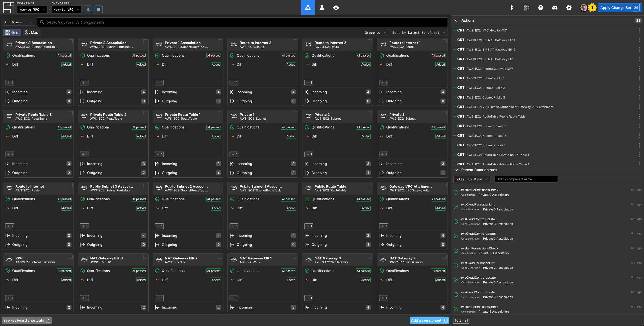This screenshot has width=644, height=326.
Task: Select the Route to Internet 2 checkbox
Action: point(370,41)
